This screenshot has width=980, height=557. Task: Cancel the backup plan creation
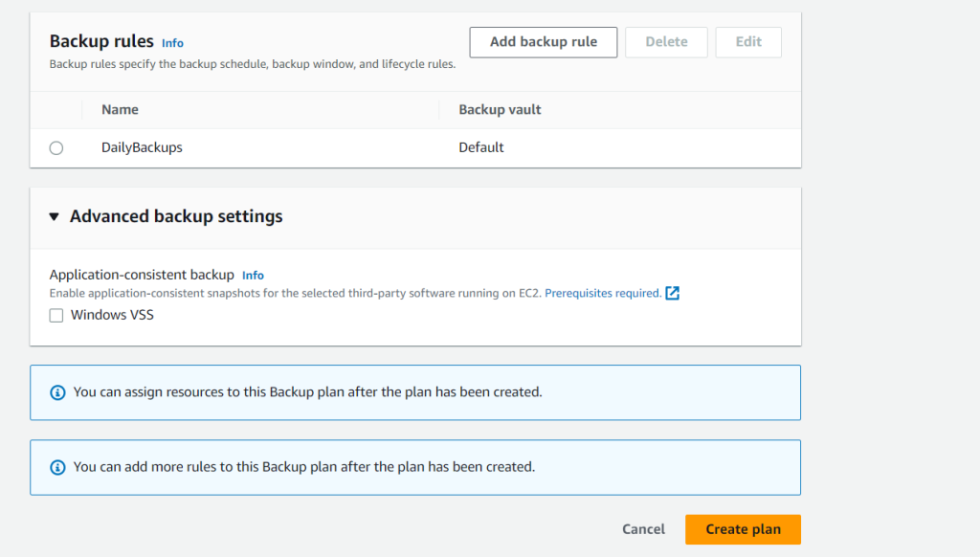[x=643, y=529]
